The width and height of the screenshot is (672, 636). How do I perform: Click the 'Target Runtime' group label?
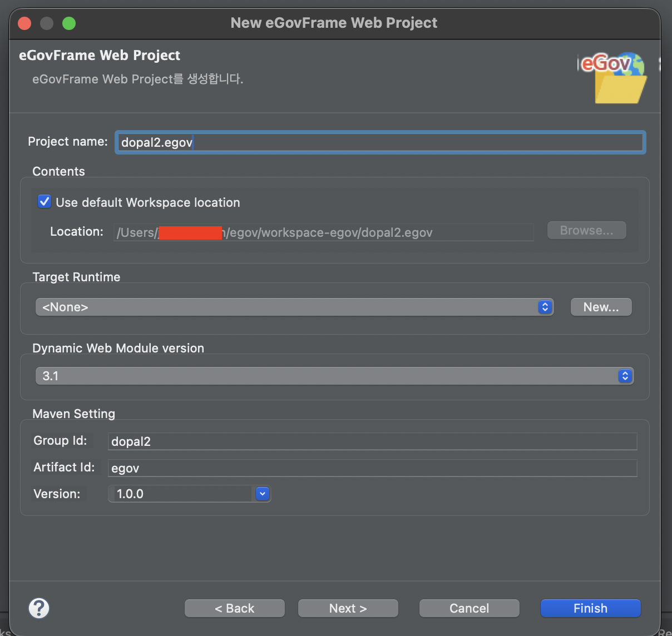[x=76, y=277]
